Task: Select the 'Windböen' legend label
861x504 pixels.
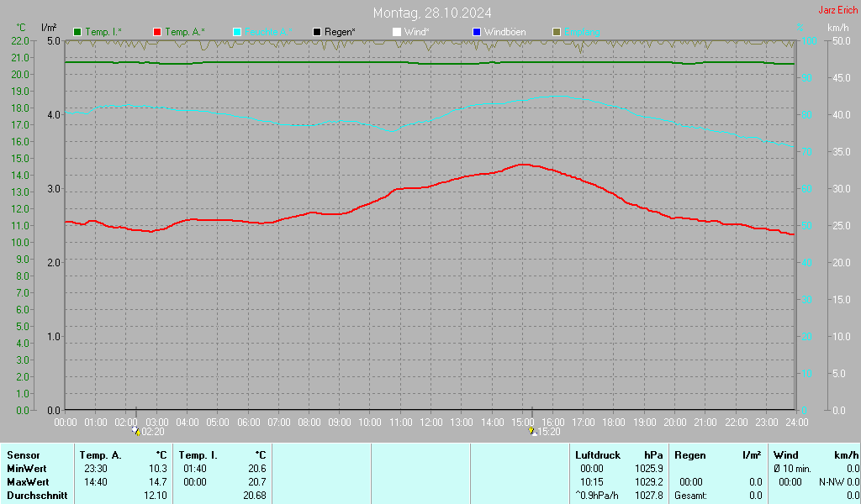Action: 504,32
